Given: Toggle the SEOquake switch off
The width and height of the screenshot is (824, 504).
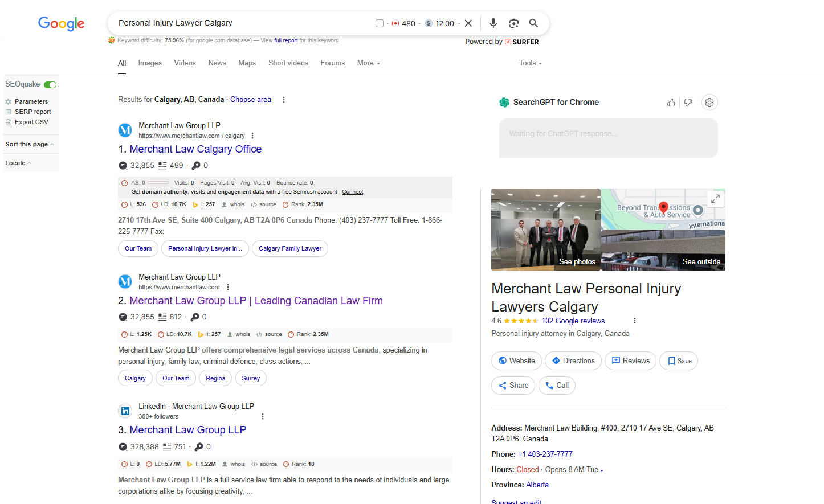Looking at the screenshot, I should tap(50, 85).
